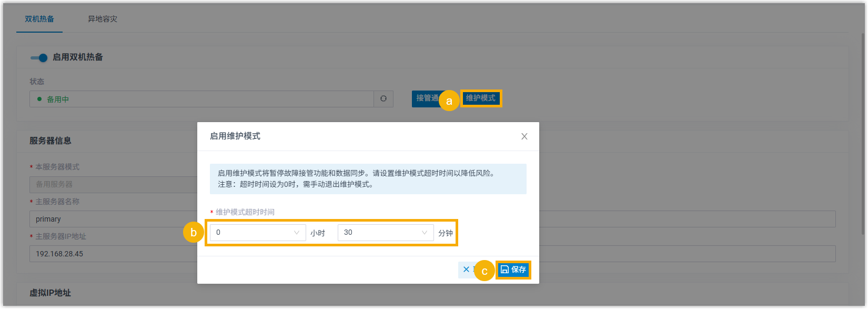Click the green status dot before 备用中
Screen dimensions: 868x309
point(39,99)
